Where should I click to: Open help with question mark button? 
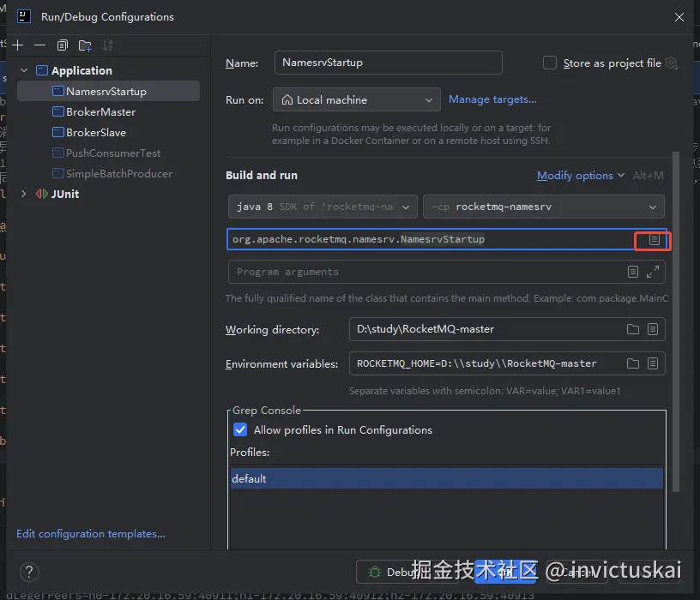click(29, 572)
